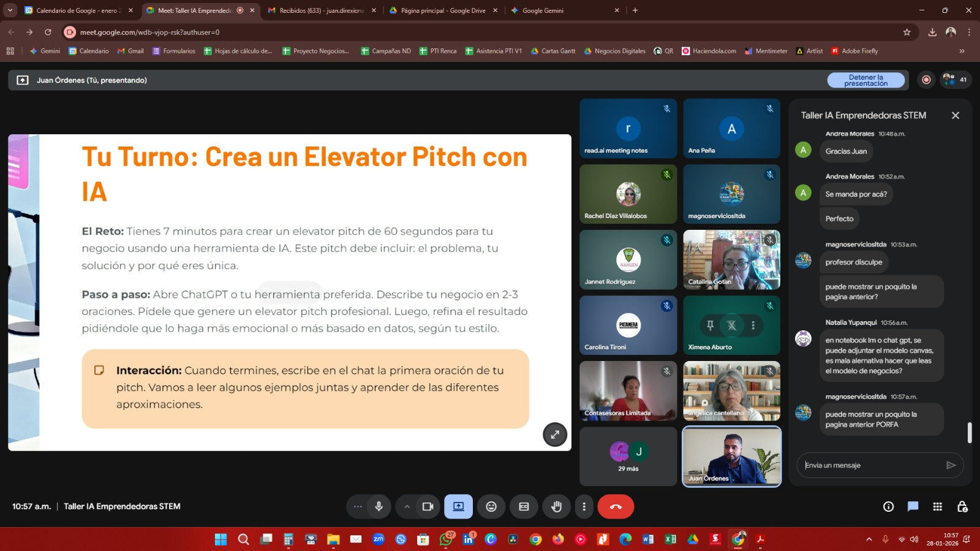Mute the microphone
This screenshot has width=980, height=551.
tap(379, 506)
